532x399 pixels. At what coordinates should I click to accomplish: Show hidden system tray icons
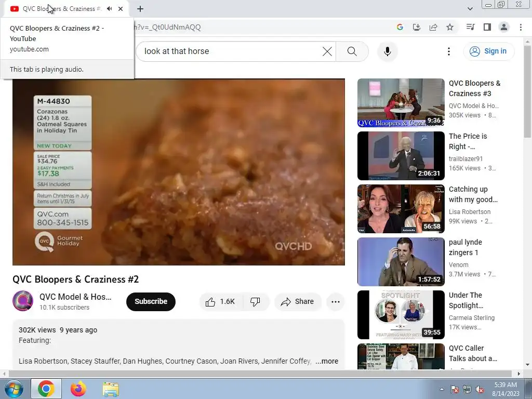click(442, 389)
